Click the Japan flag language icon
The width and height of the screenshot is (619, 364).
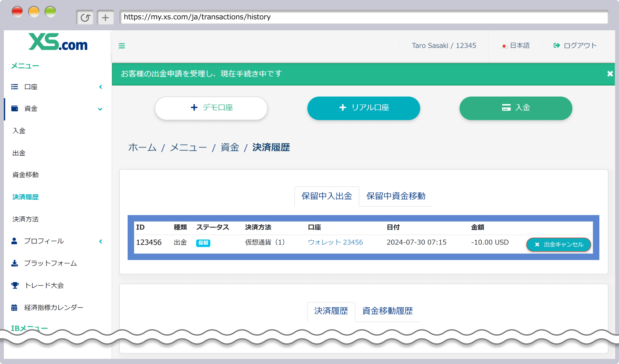pos(504,46)
